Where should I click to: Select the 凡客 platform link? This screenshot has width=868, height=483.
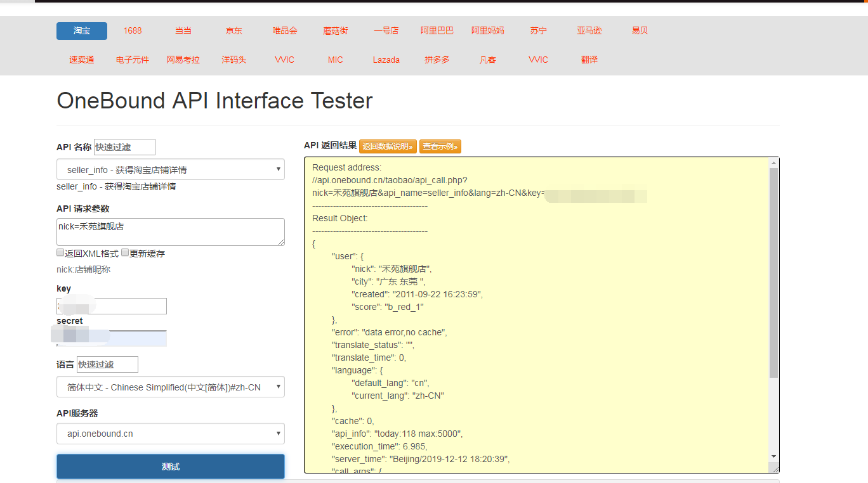[488, 60]
